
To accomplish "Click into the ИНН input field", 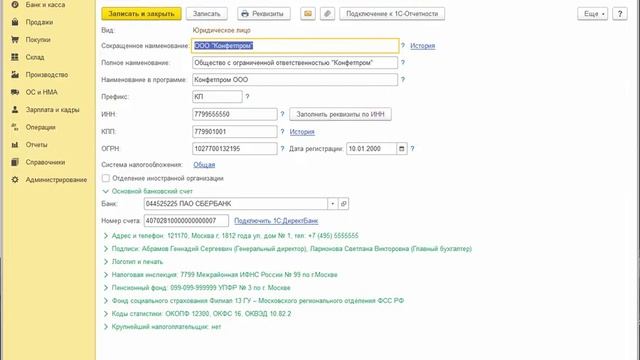I will [x=235, y=114].
